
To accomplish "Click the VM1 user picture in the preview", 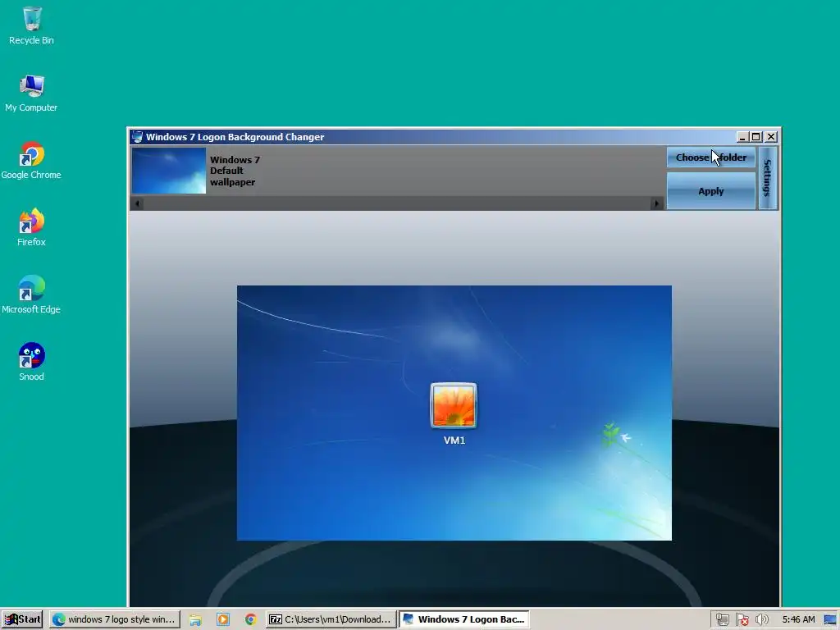I will (454, 405).
